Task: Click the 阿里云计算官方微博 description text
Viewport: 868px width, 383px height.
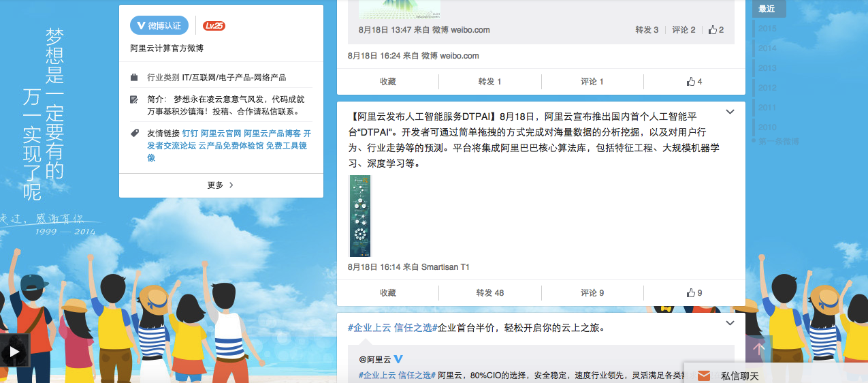Action: pyautogui.click(x=167, y=48)
